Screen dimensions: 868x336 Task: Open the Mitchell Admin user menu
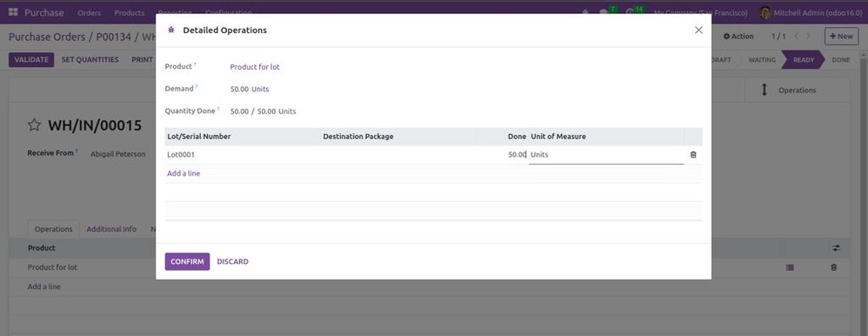click(x=811, y=12)
